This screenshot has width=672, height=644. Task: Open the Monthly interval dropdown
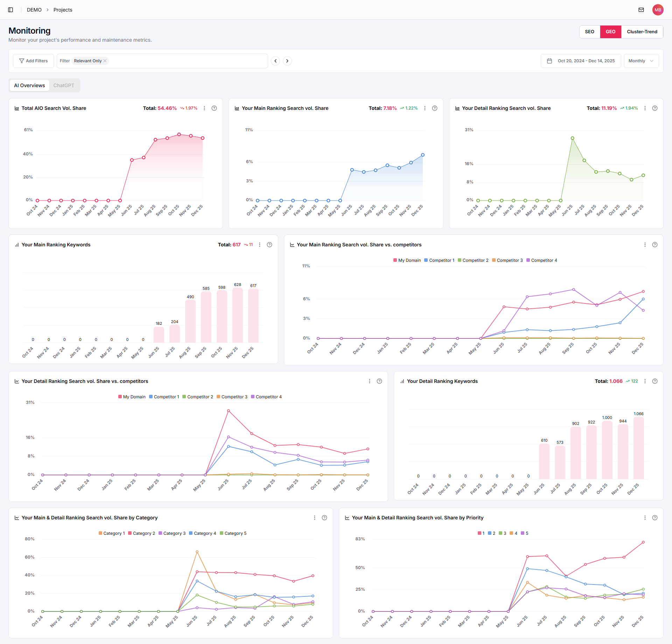coord(641,61)
